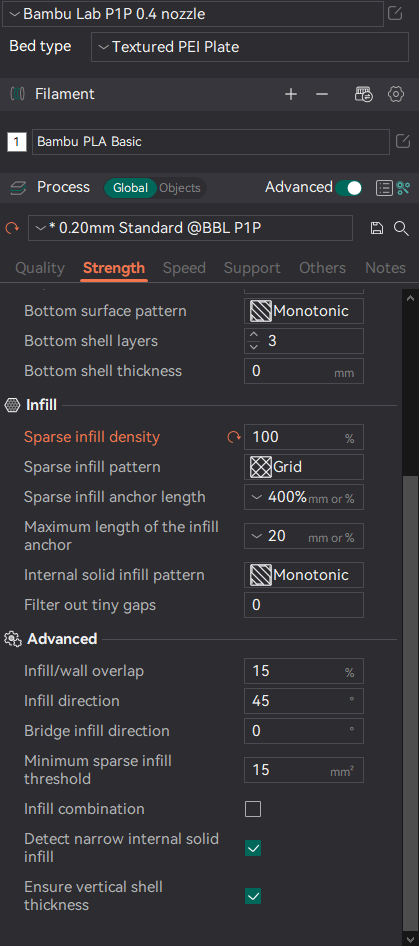Open the Sparse infill pattern dropdown
The image size is (419, 946).
tap(304, 467)
